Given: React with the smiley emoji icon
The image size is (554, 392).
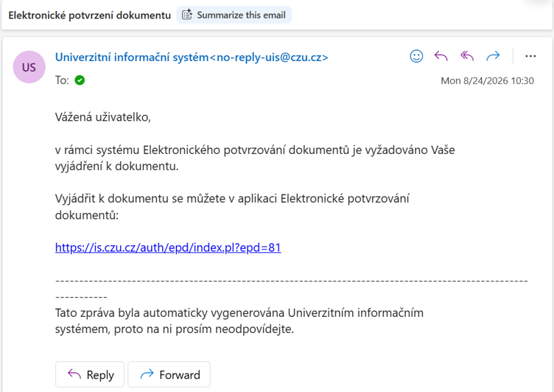Looking at the screenshot, I should click(x=416, y=56).
